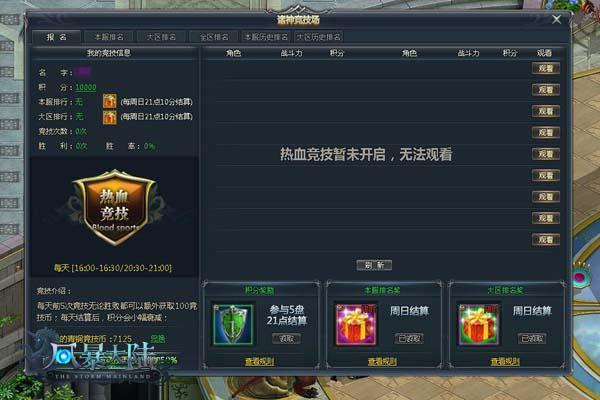This screenshot has height=400, width=600.
Task: Open 查看规则 link under 本服排名奖
Action: pyautogui.click(x=382, y=361)
